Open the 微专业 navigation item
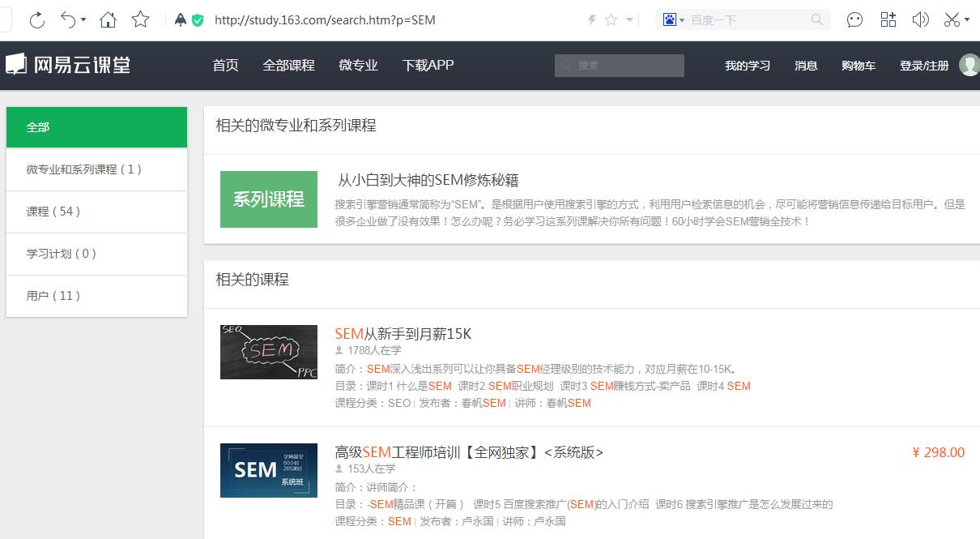This screenshot has height=539, width=980. (358, 65)
